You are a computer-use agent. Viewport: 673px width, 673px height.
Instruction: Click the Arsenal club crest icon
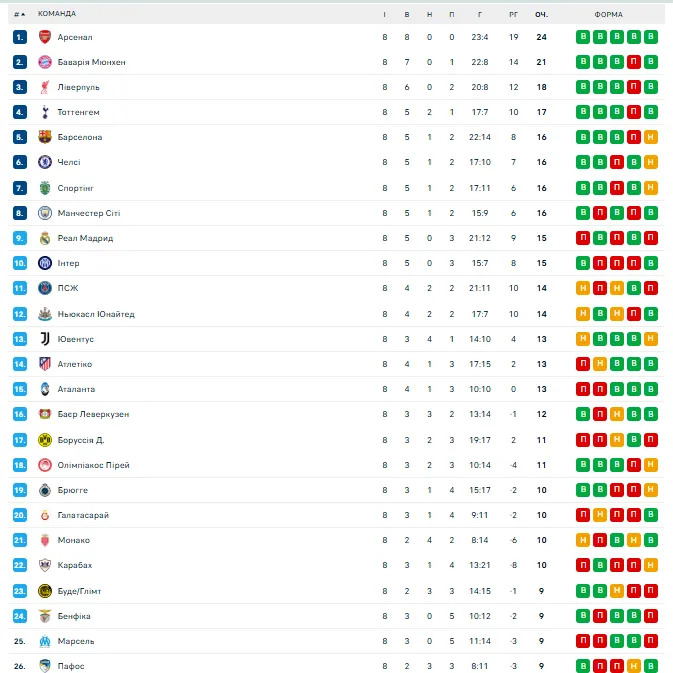44,37
